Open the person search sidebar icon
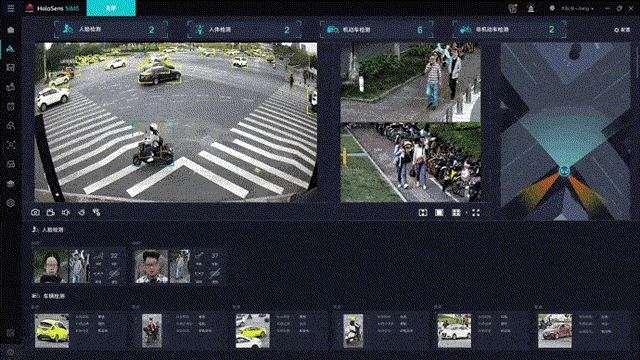 (x=11, y=126)
